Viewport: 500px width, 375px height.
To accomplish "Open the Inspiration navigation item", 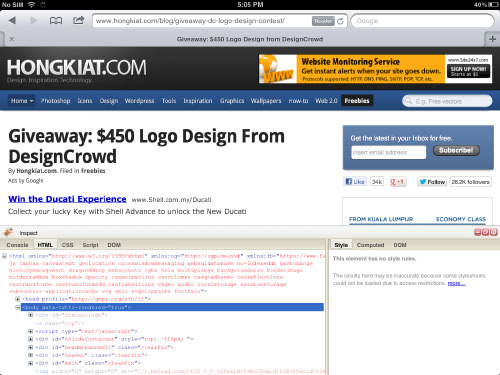I will click(x=198, y=101).
